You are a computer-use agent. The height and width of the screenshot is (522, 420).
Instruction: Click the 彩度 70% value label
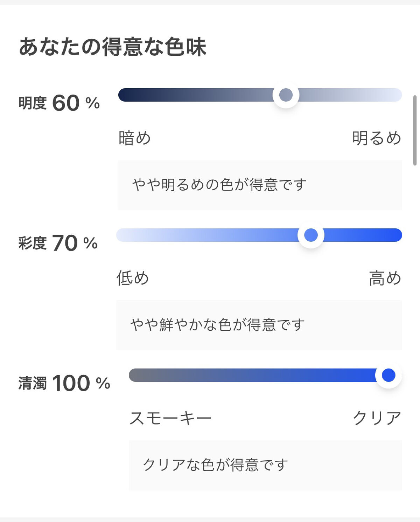pos(58,243)
